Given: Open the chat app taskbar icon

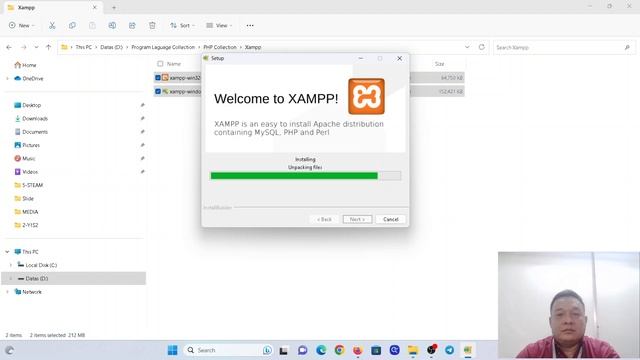Looking at the screenshot, I should point(302,350).
